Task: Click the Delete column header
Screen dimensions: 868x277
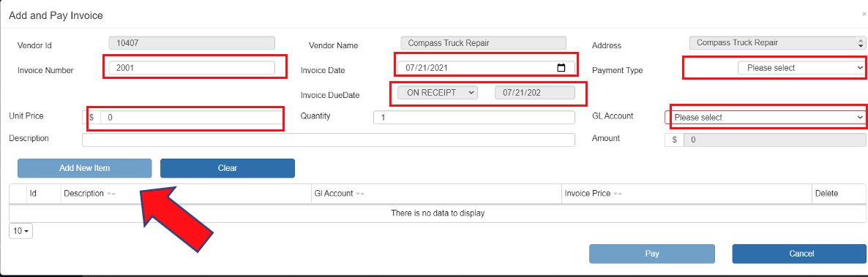Action: click(826, 194)
